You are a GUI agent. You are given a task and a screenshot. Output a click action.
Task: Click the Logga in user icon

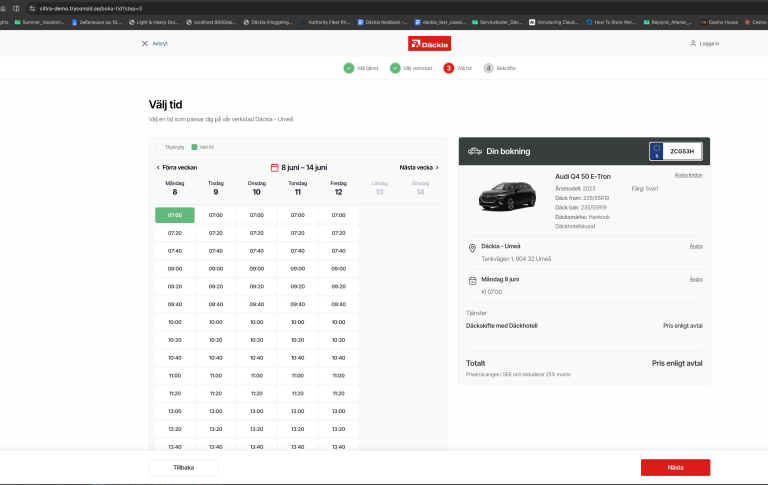[693, 44]
